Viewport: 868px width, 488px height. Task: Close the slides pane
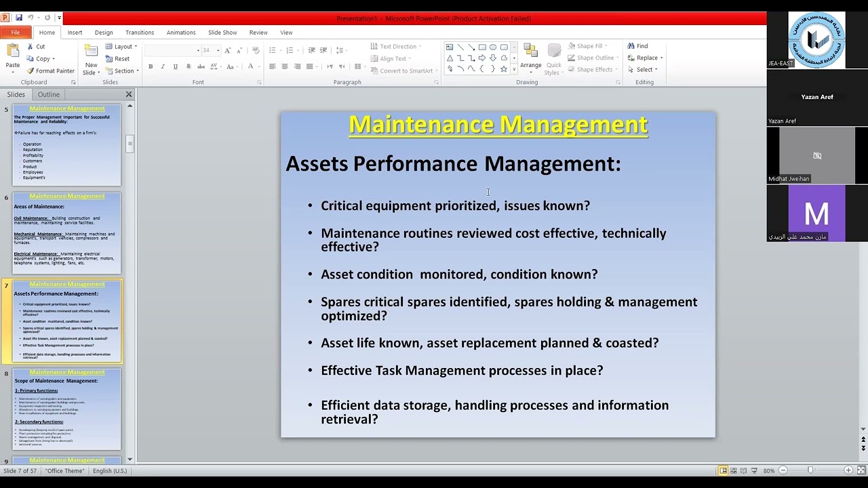pyautogui.click(x=129, y=94)
